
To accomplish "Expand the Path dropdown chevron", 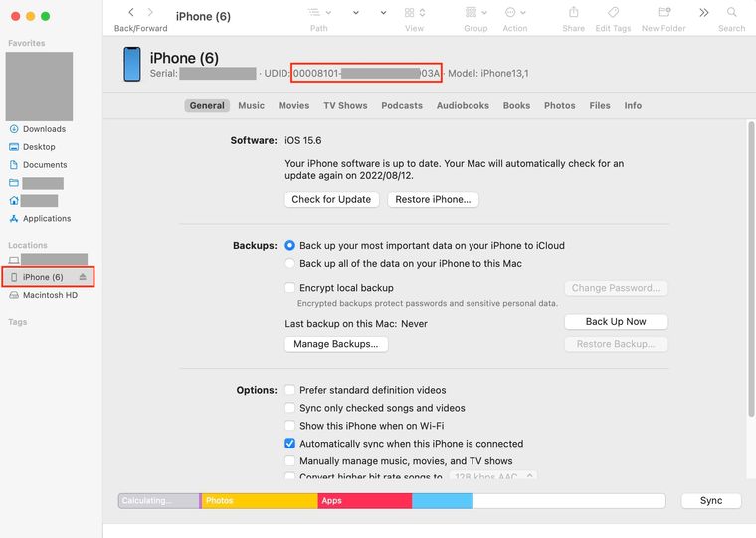I will coord(328,13).
